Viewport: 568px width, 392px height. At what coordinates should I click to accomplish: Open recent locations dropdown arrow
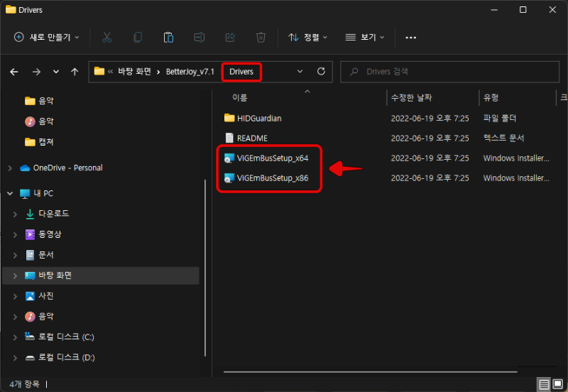(x=56, y=72)
